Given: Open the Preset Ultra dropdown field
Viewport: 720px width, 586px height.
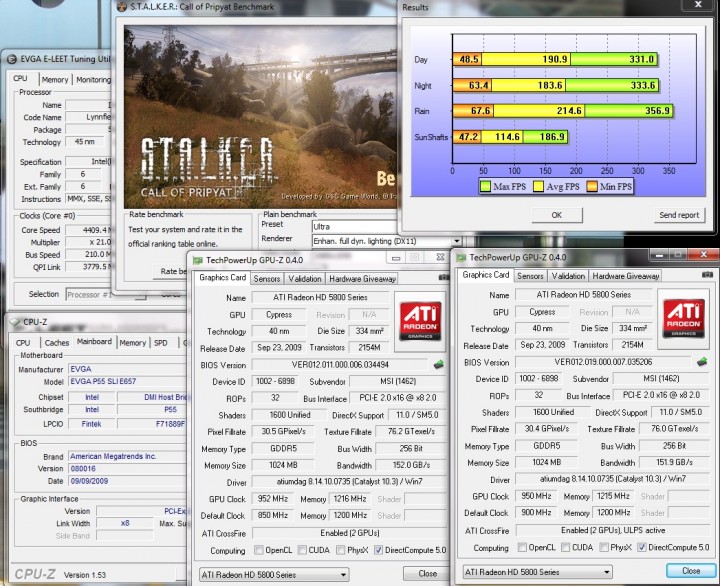Looking at the screenshot, I should 354,227.
